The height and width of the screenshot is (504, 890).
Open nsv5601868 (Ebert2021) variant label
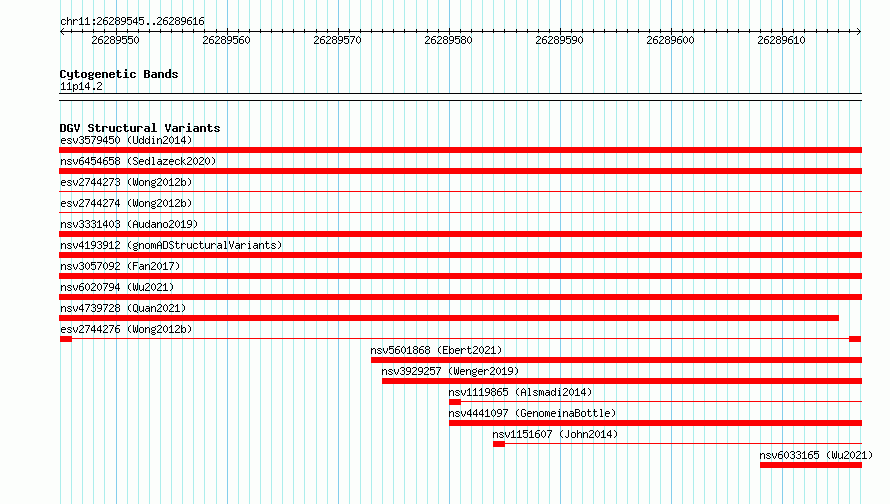(x=436, y=350)
